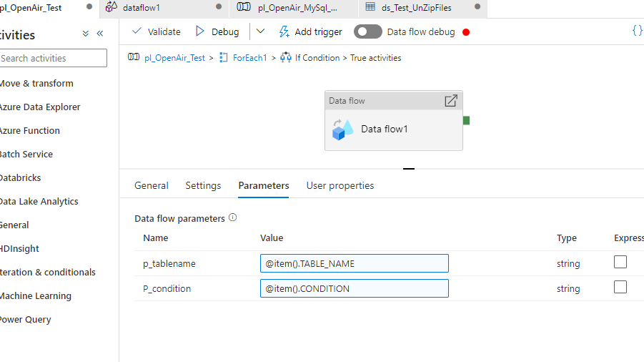Image resolution: width=644 pixels, height=362 pixels.
Task: Click the dataflow1 tab icon
Action: pos(111,6)
